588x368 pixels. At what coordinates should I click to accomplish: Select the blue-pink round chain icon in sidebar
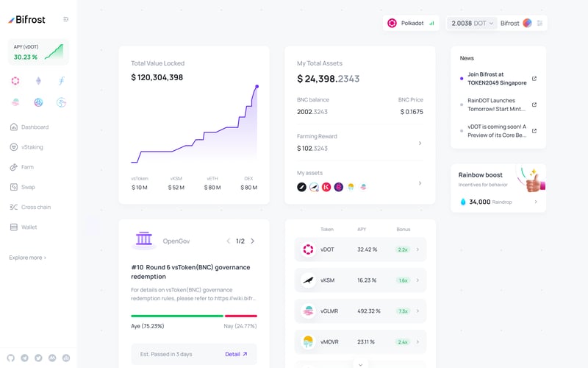pyautogui.click(x=38, y=102)
